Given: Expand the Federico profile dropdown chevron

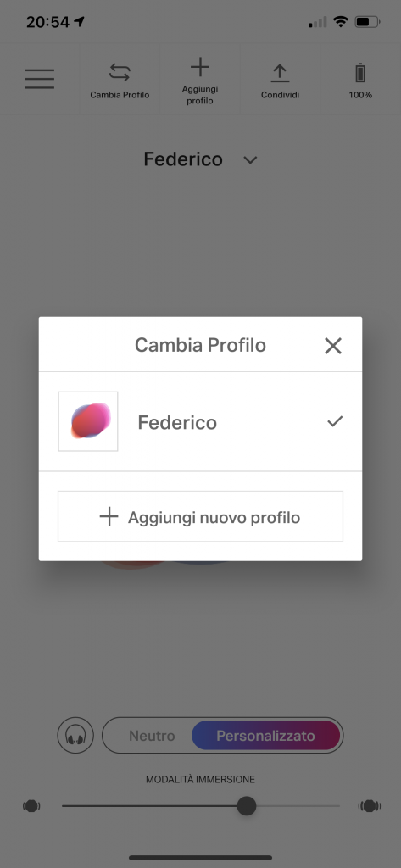Looking at the screenshot, I should coord(250,160).
